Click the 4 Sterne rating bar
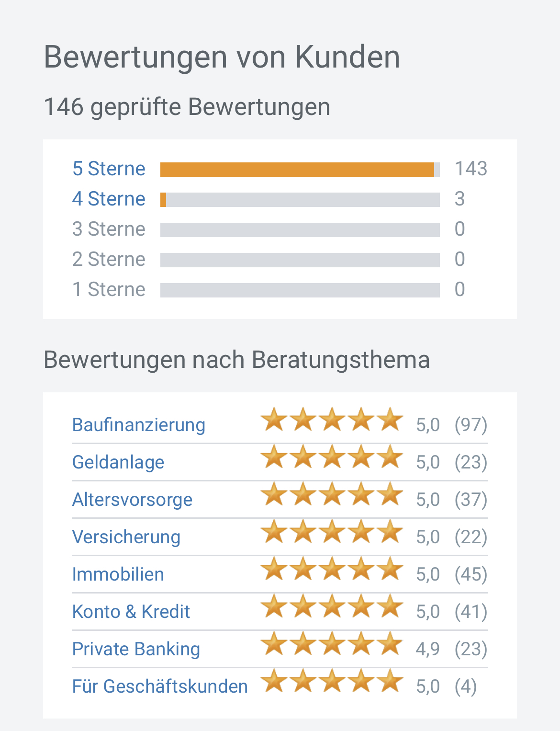The height and width of the screenshot is (731, 560). pos(300,200)
